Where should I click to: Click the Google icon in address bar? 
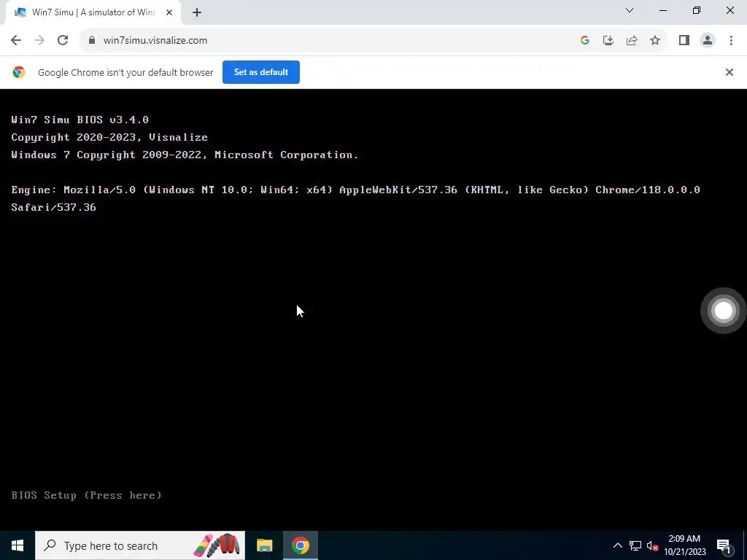click(x=585, y=41)
